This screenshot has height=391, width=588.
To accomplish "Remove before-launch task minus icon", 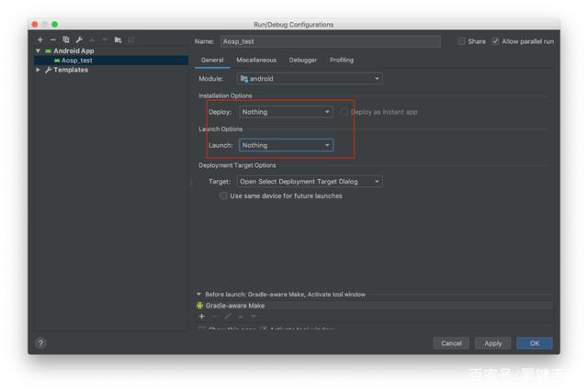I will pyautogui.click(x=215, y=317).
